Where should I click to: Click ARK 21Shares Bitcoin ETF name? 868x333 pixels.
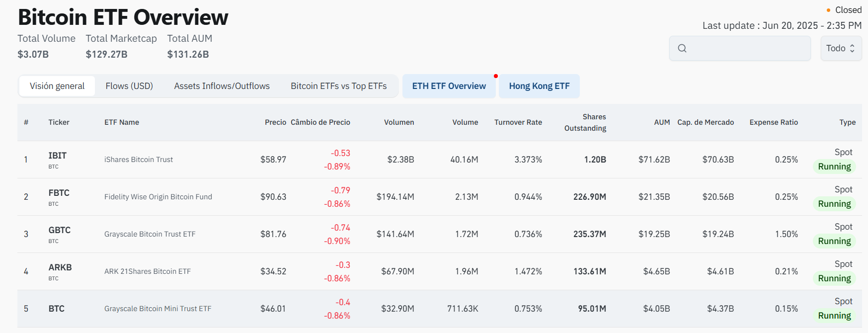click(148, 271)
